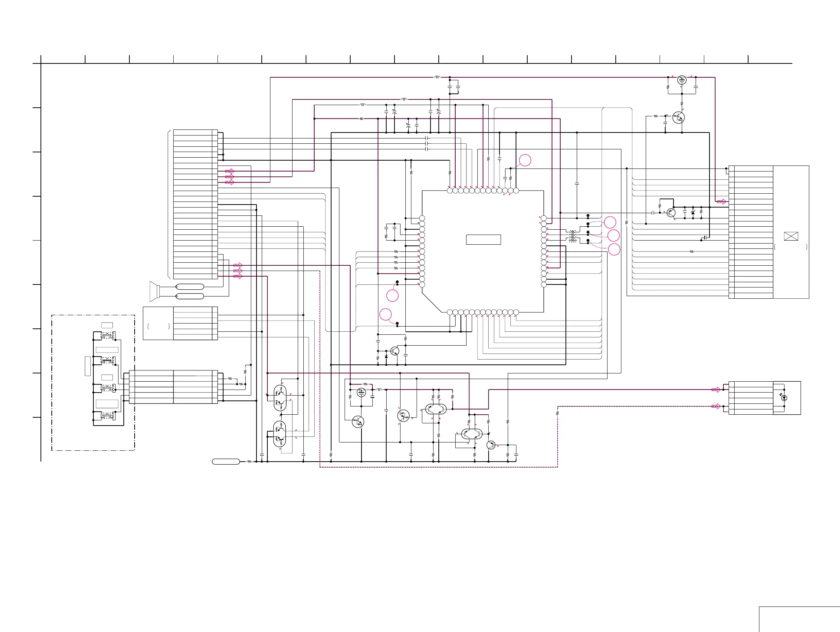Click the crossed-box symbol inside the right connector block
The height and width of the screenshot is (632, 840).
pyautogui.click(x=790, y=236)
